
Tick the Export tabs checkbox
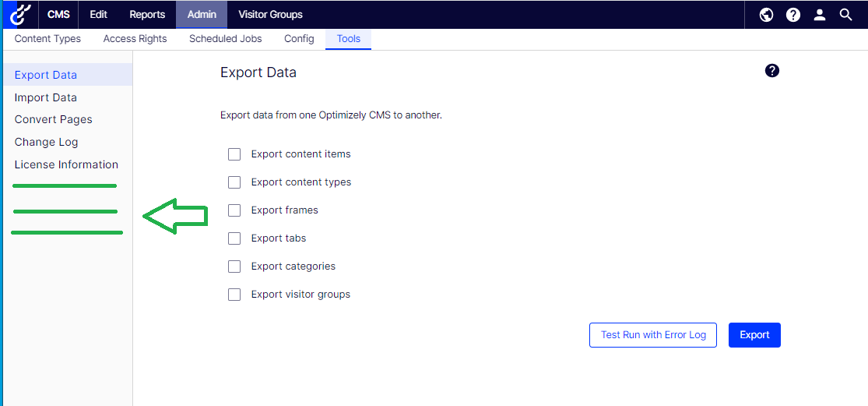[x=234, y=238]
